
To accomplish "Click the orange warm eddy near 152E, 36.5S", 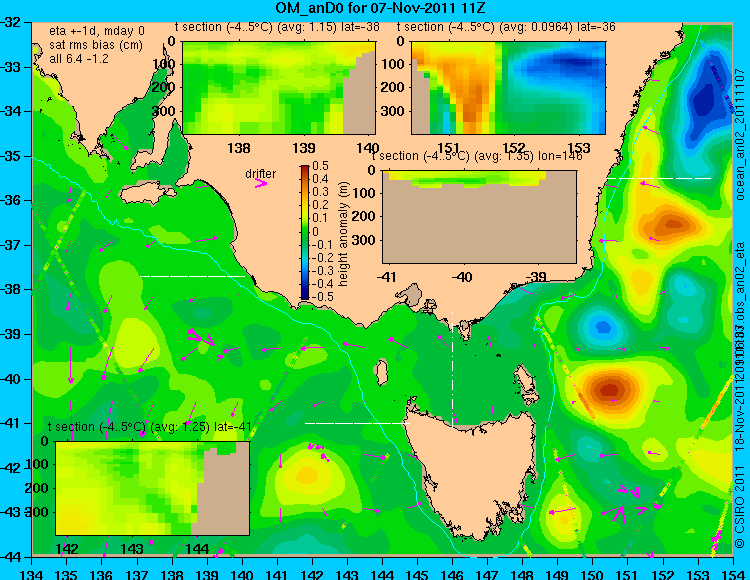I will [672, 223].
